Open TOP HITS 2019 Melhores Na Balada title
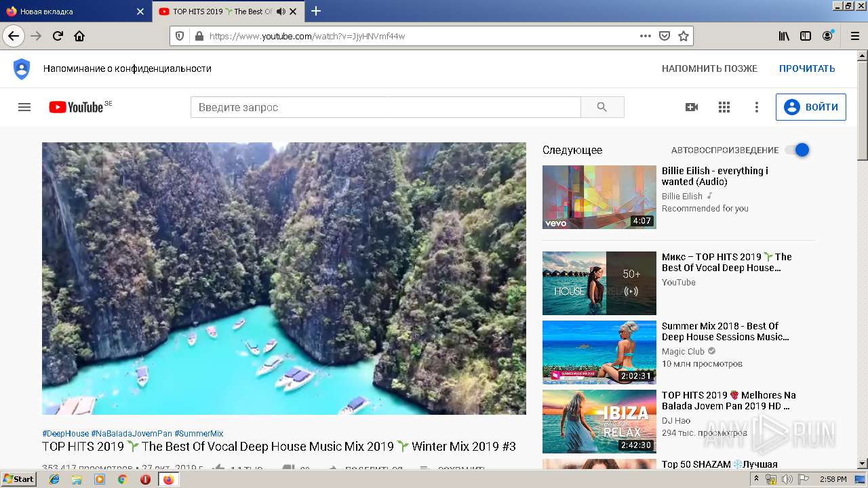868x488 pixels. [729, 401]
